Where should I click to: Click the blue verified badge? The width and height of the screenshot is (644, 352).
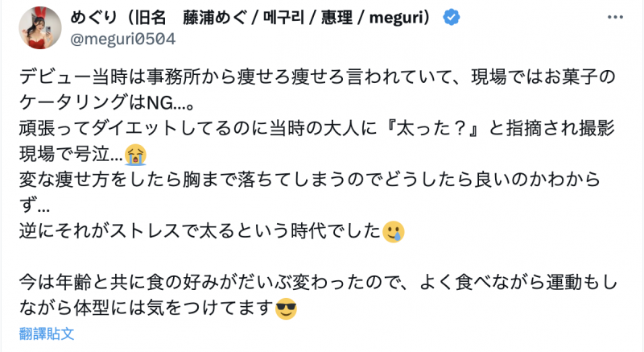pos(456,18)
